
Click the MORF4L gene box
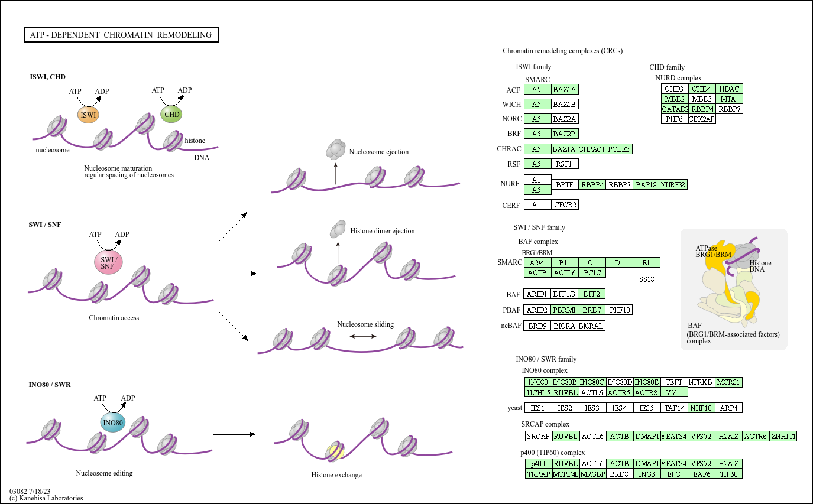(565, 474)
